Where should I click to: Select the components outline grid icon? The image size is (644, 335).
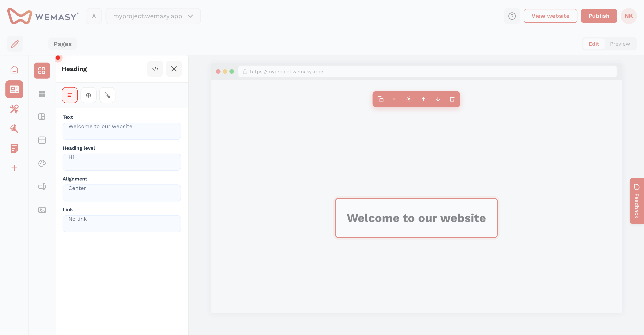42,70
